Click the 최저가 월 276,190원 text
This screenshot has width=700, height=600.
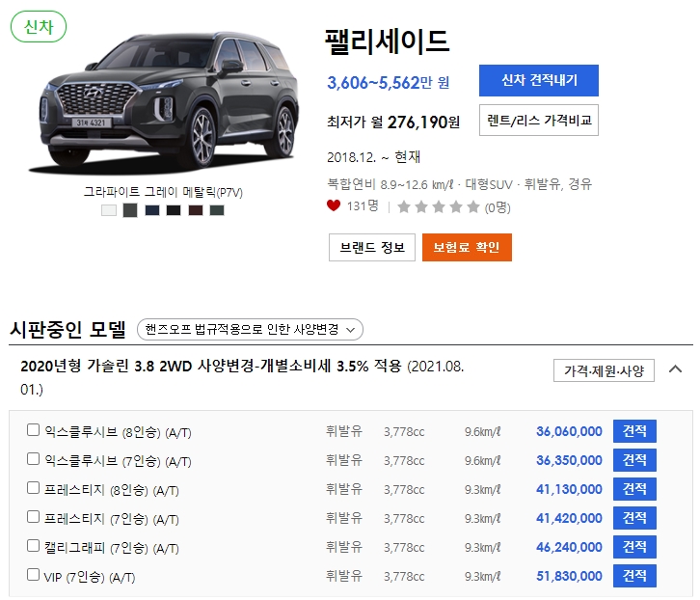point(393,122)
